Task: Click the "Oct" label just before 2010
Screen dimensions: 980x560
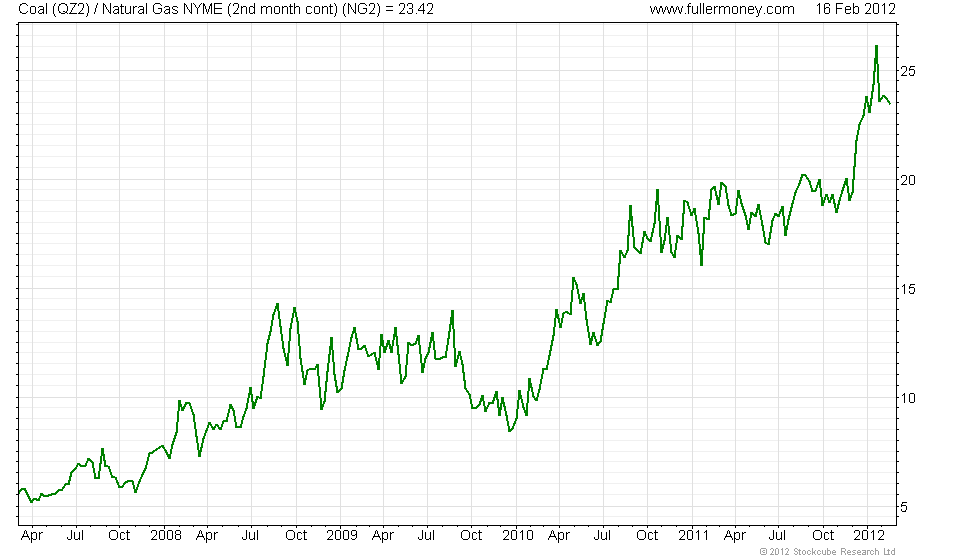Action: pyautogui.click(x=471, y=536)
